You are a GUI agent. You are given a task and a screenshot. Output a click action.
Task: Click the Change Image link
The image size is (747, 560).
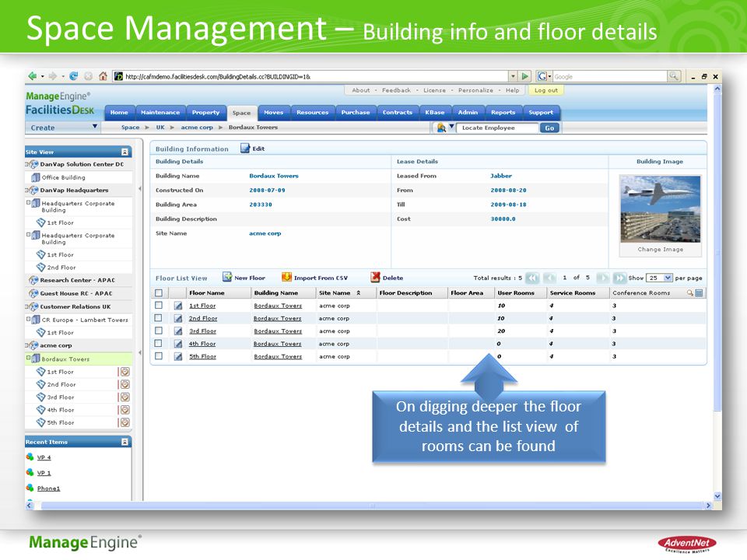(660, 249)
